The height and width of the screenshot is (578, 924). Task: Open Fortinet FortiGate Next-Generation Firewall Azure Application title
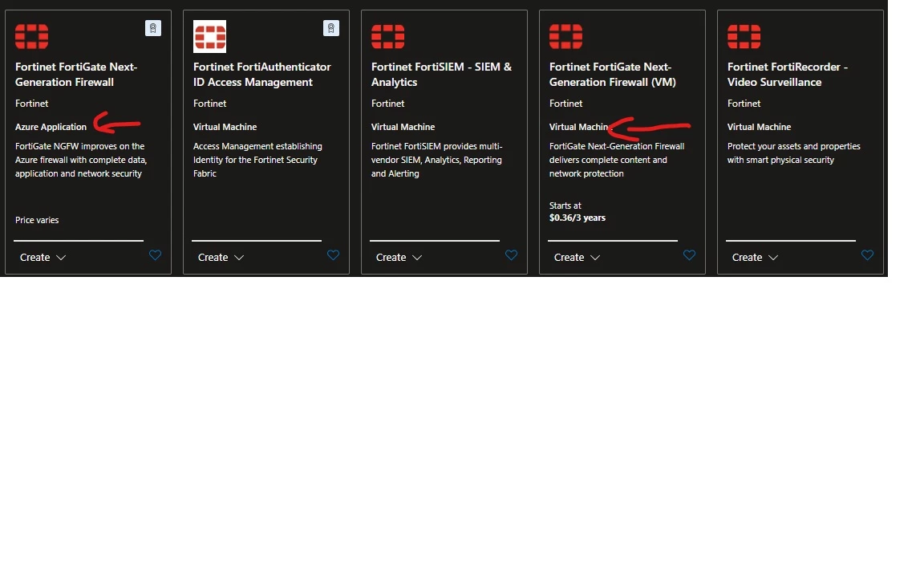76,75
